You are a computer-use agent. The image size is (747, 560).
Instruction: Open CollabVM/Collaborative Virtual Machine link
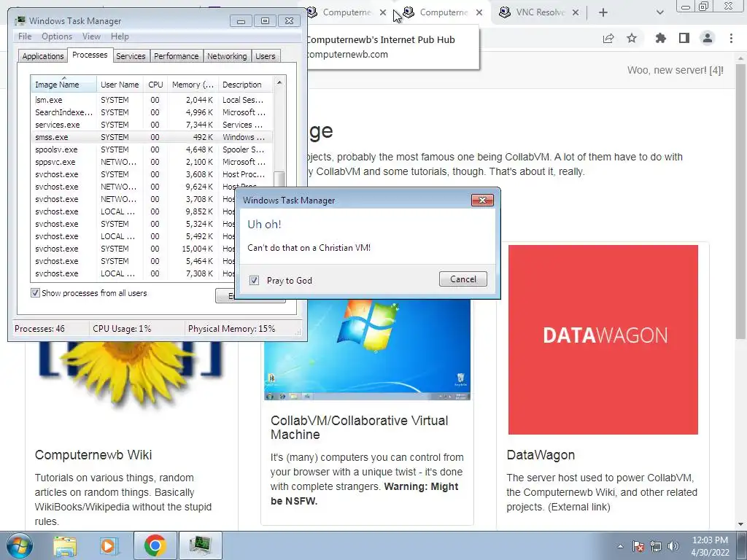pos(359,427)
